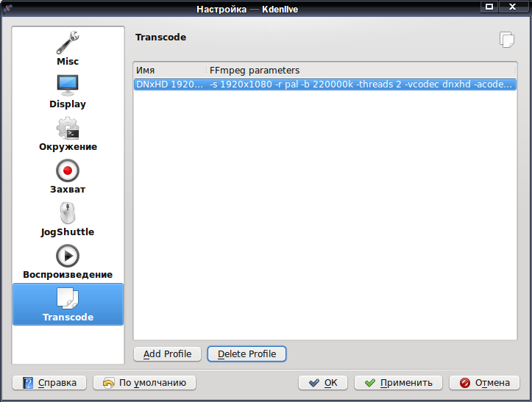Screen dimensions: 532x402
Task: Open help with the Справка button
Action: (x=49, y=383)
